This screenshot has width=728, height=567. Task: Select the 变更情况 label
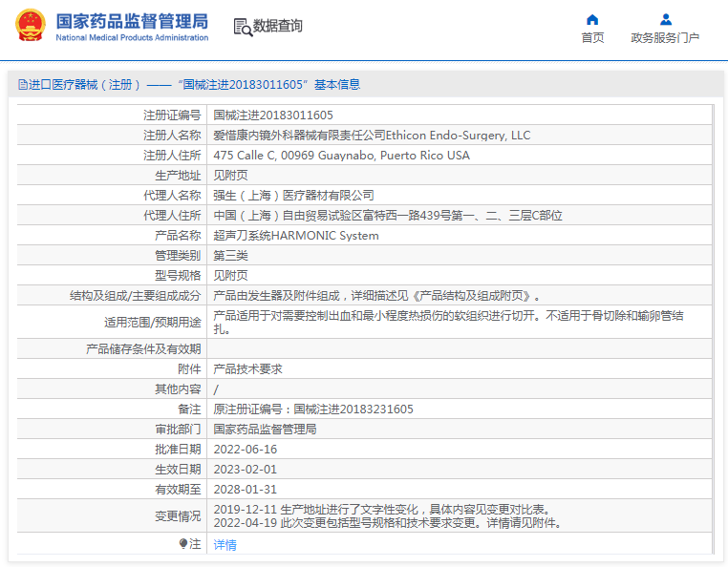[x=178, y=516]
